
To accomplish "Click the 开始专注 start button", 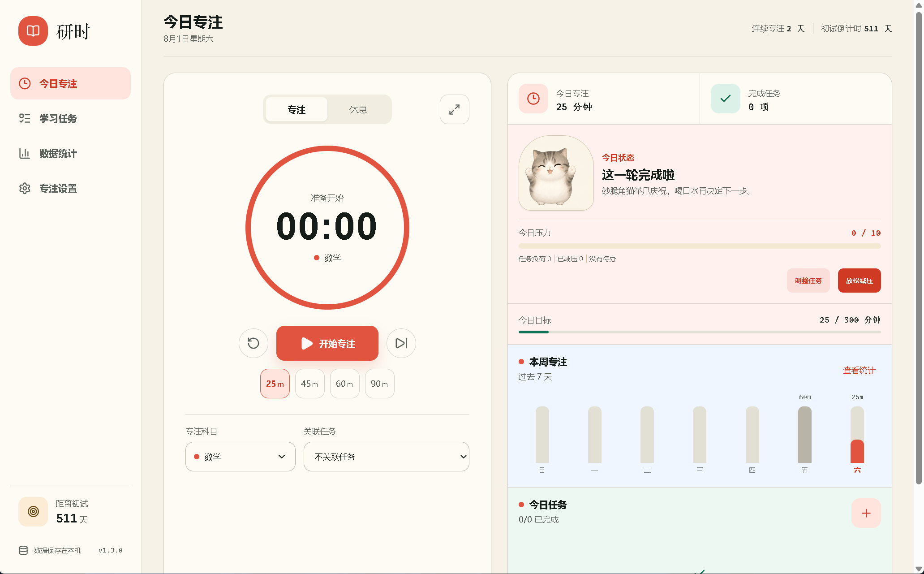I will pos(327,343).
